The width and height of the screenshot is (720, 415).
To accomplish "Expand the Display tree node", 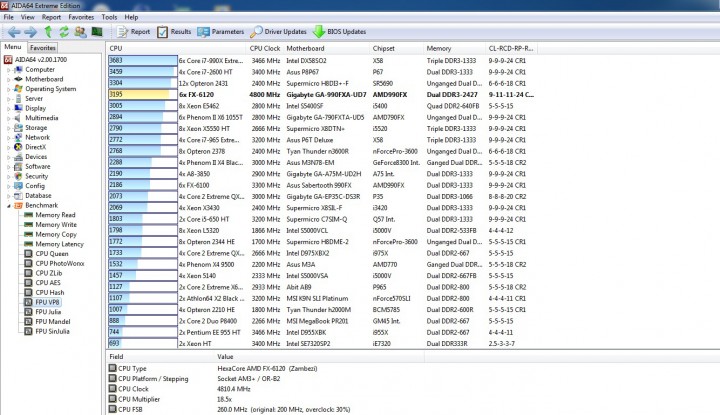I will click(x=8, y=108).
